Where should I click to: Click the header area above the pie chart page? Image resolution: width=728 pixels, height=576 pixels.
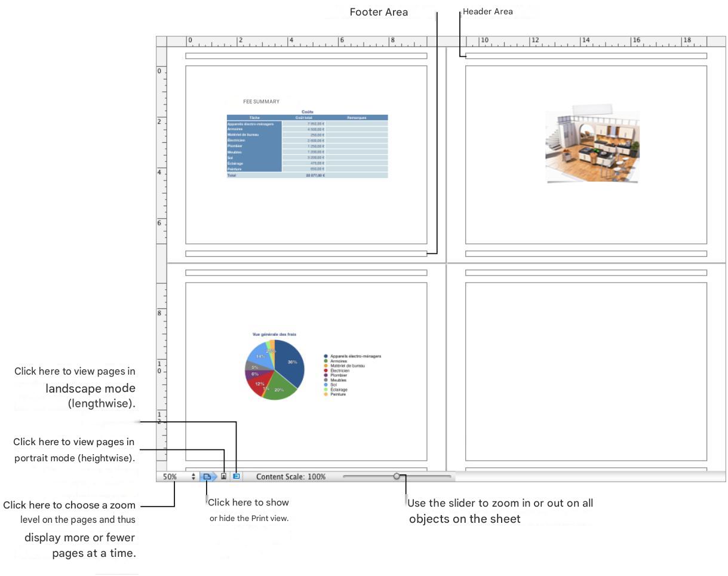[306, 272]
